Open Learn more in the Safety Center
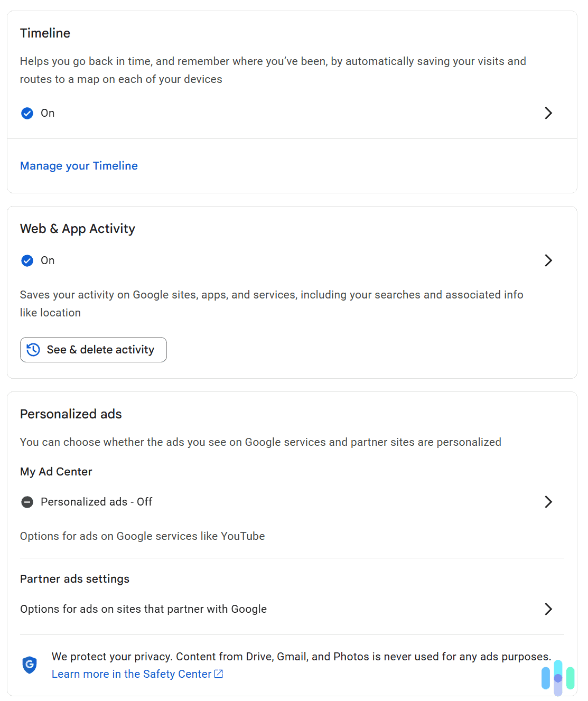 130,674
